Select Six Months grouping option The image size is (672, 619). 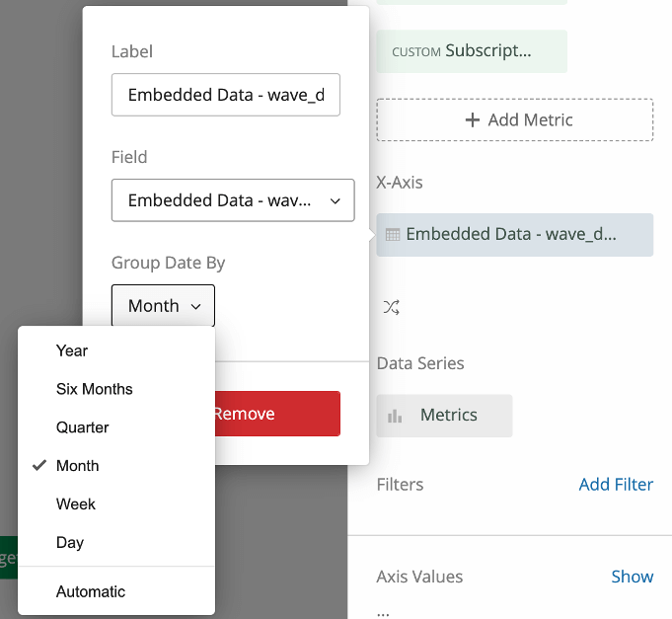pyautogui.click(x=94, y=389)
